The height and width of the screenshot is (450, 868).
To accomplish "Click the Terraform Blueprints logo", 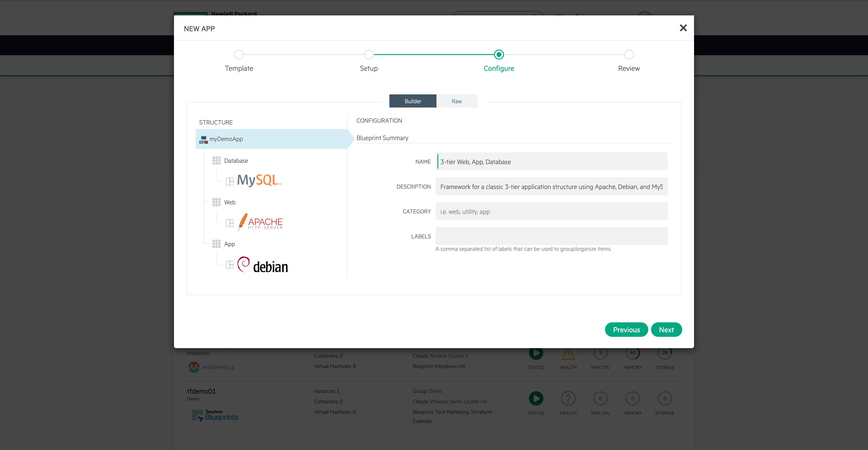I will click(215, 416).
